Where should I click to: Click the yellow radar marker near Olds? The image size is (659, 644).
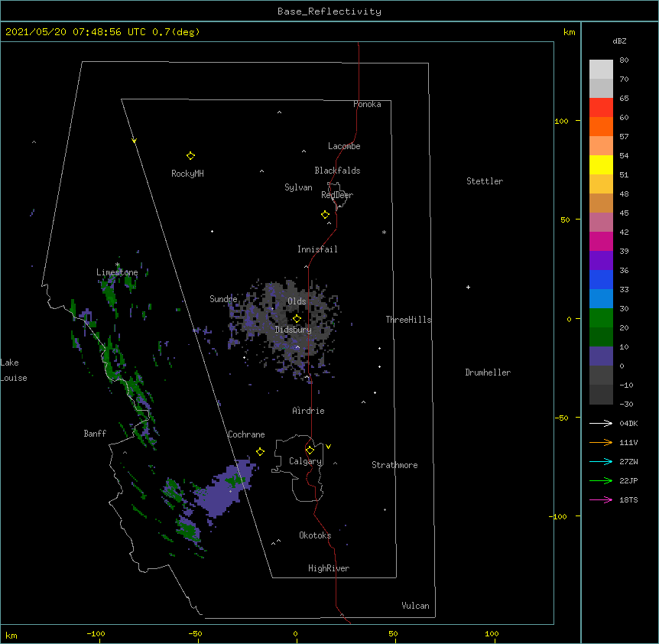297,319
